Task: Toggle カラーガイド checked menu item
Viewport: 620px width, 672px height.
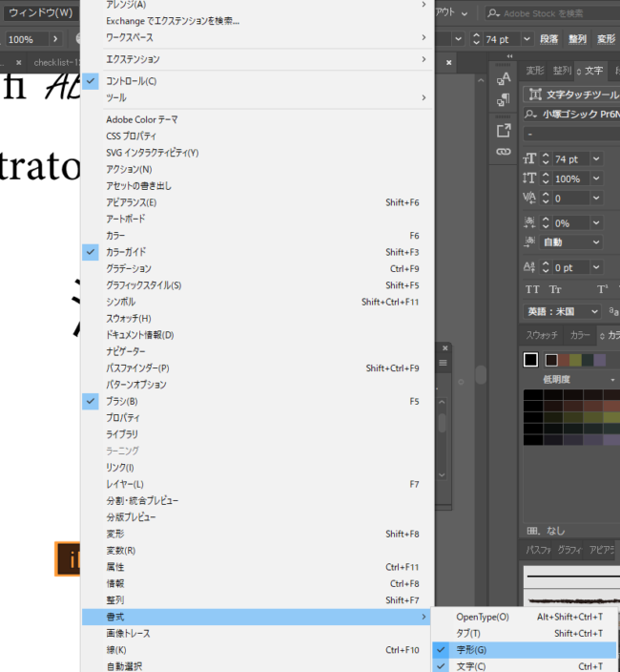Action: (x=258, y=252)
